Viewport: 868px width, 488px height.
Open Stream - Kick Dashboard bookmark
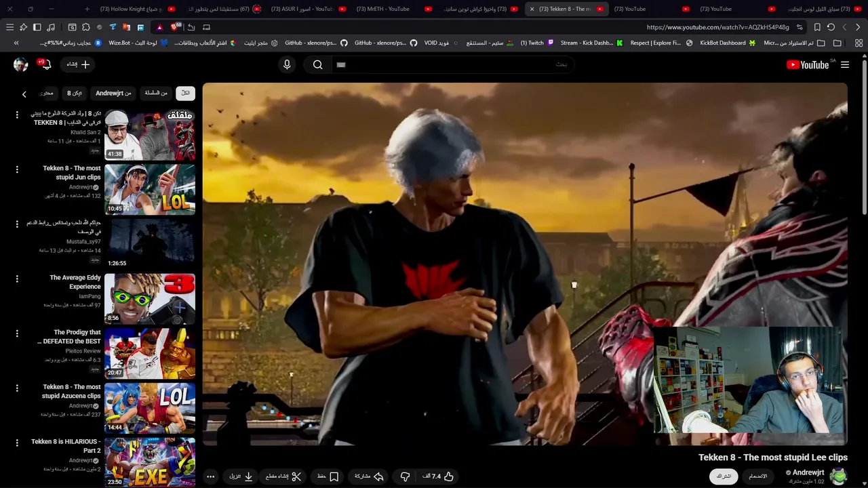(591, 43)
